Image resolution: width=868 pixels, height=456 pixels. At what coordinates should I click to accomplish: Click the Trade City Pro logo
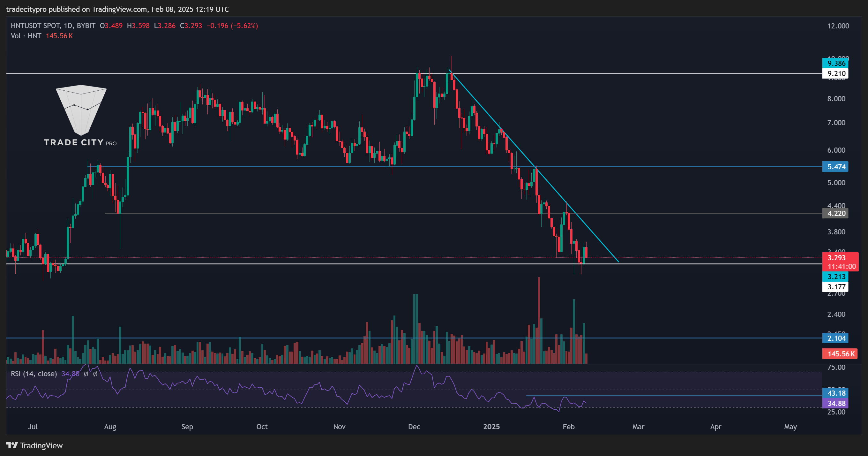tap(80, 116)
